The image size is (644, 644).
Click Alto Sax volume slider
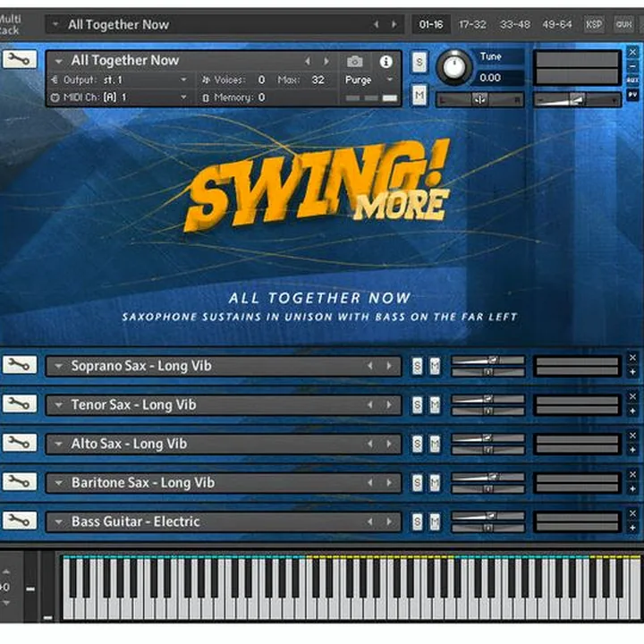[488, 438]
